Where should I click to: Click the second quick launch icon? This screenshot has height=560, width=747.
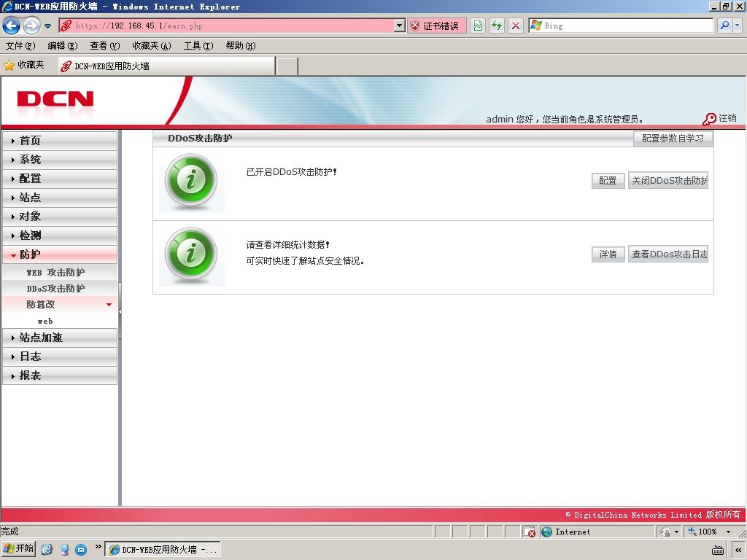(x=64, y=550)
